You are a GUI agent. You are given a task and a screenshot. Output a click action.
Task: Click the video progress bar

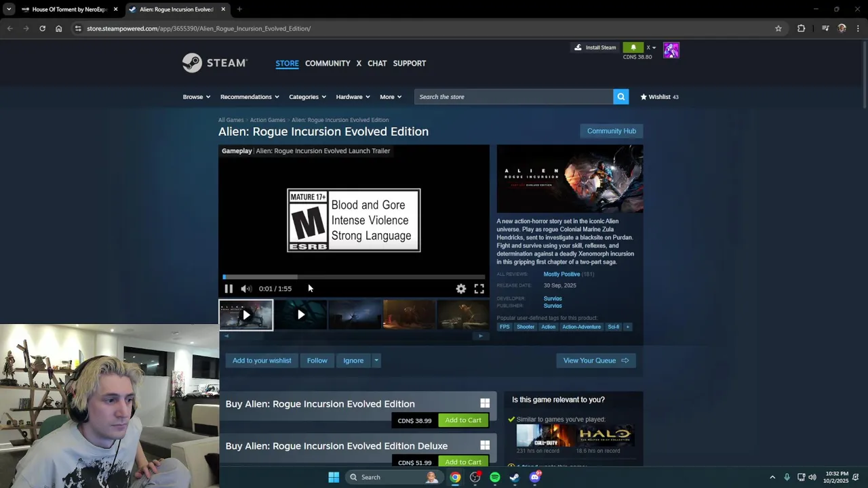tap(353, 277)
